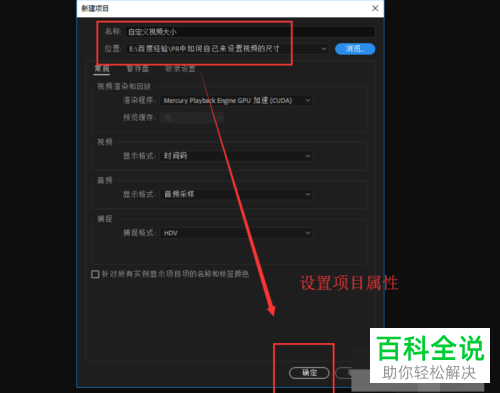The height and width of the screenshot is (393, 500).
Task: Click the 名称 project name input field
Action: pos(250,32)
